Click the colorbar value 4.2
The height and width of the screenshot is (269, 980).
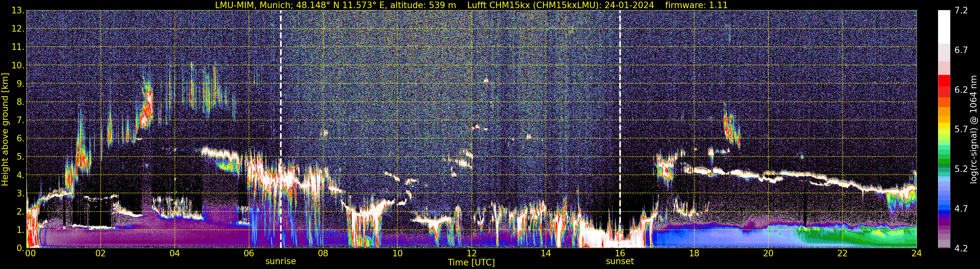tap(961, 248)
